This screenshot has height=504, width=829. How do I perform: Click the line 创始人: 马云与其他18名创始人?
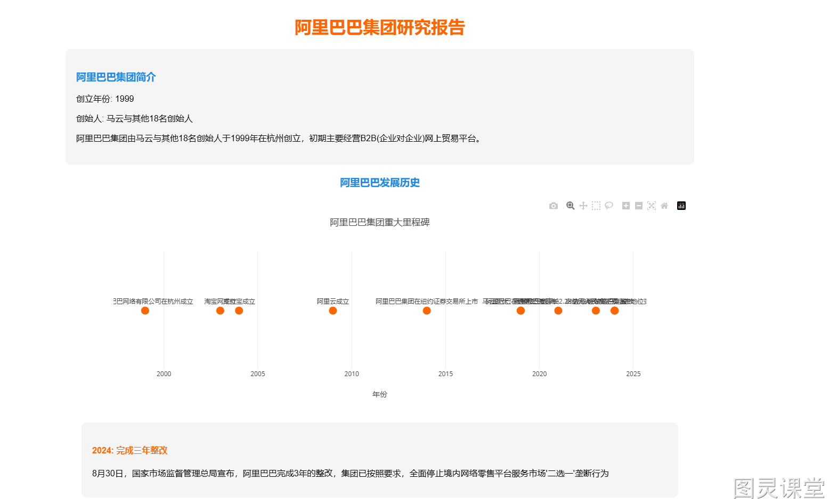click(x=134, y=119)
